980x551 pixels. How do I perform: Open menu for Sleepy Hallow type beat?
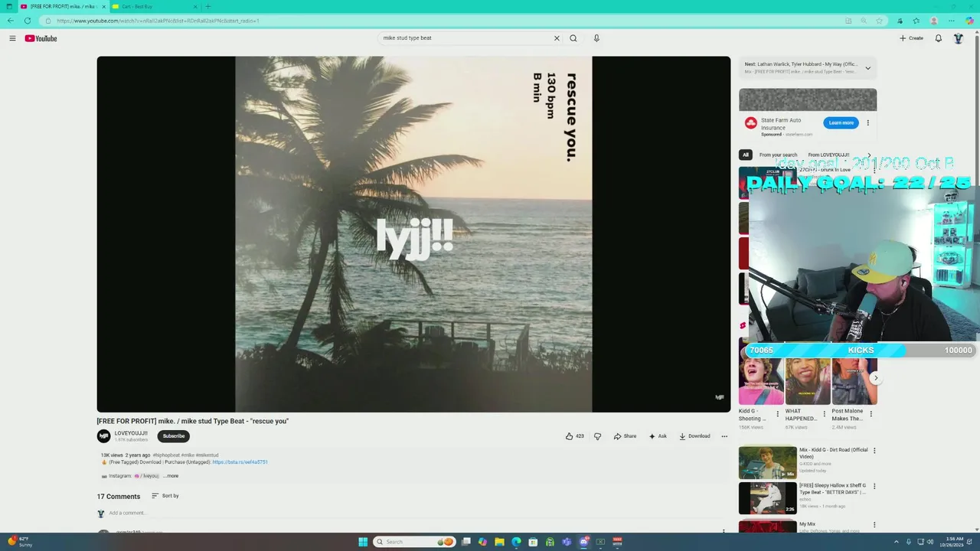click(874, 486)
